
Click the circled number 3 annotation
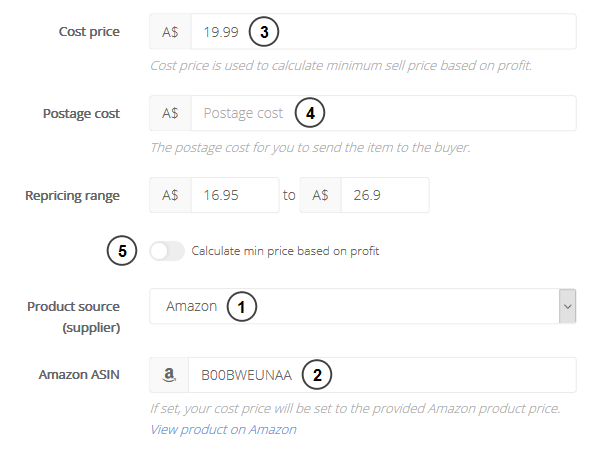(x=264, y=32)
